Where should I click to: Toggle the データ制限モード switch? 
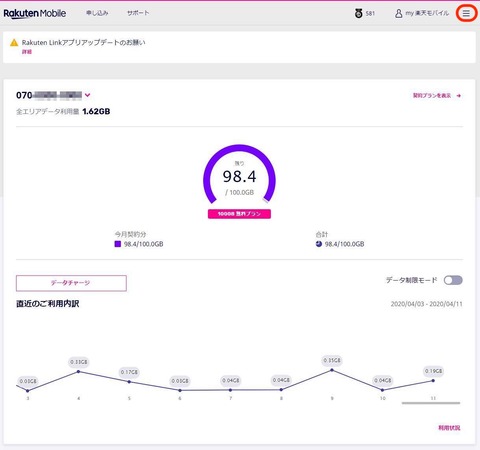coord(453,280)
